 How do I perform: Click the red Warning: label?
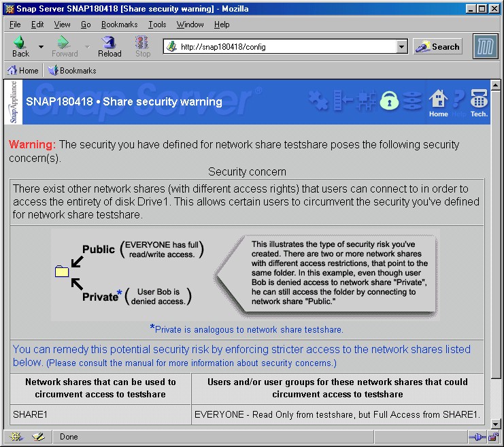(32, 144)
